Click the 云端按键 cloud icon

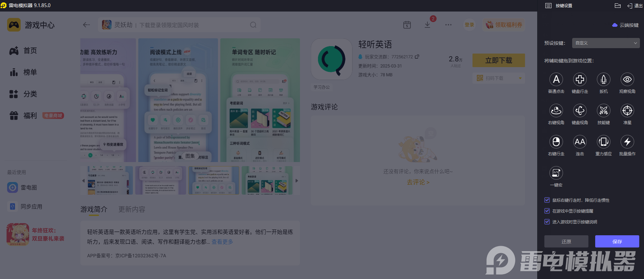coord(615,25)
